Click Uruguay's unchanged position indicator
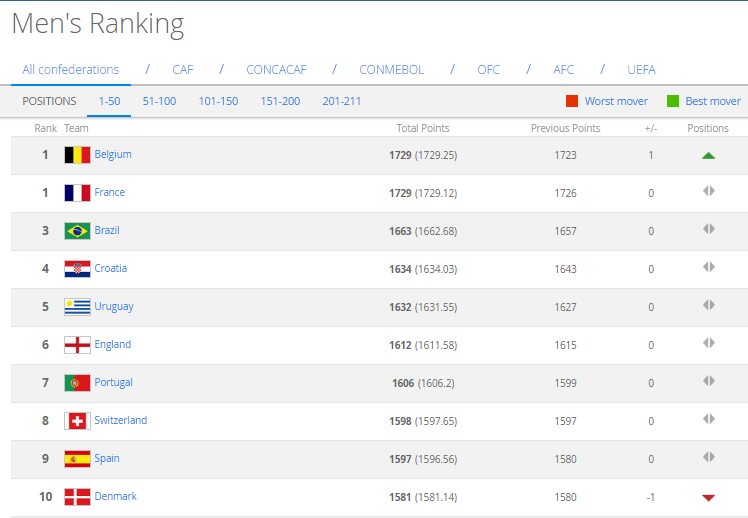 click(709, 305)
